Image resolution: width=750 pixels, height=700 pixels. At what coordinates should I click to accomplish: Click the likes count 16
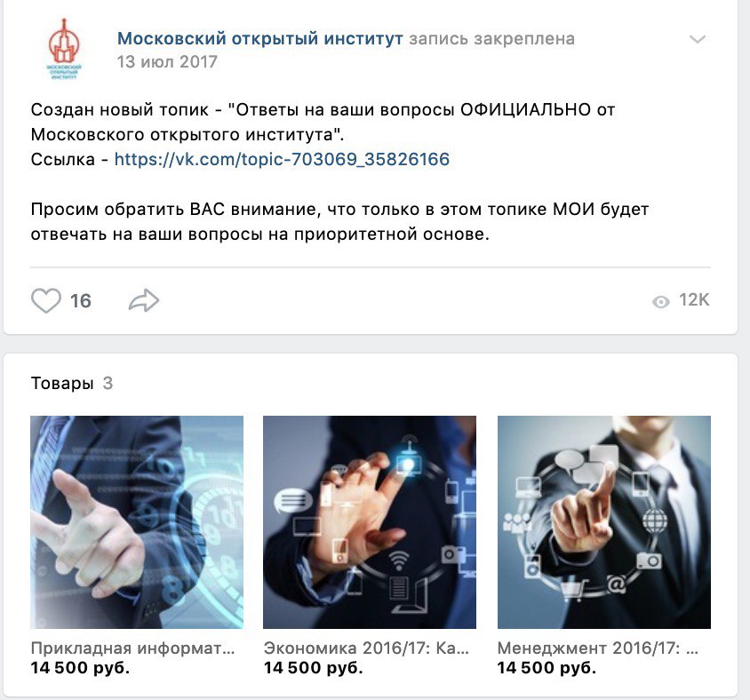coord(80,301)
